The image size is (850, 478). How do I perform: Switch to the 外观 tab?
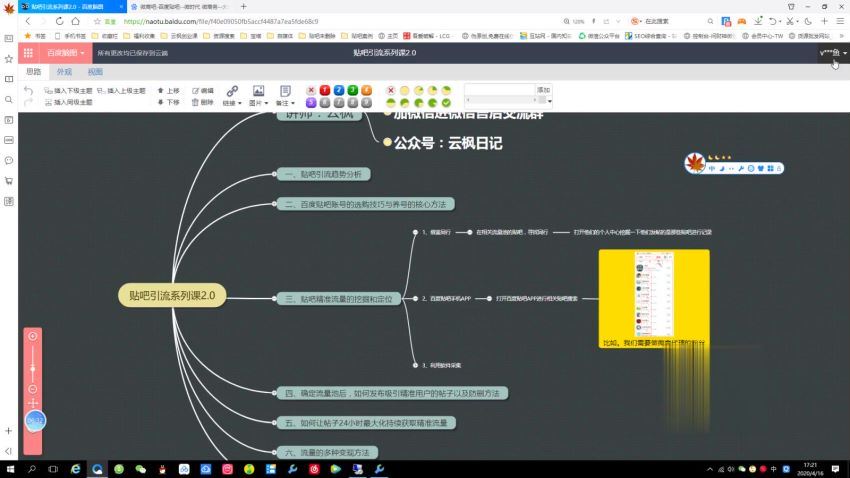pyautogui.click(x=65, y=72)
